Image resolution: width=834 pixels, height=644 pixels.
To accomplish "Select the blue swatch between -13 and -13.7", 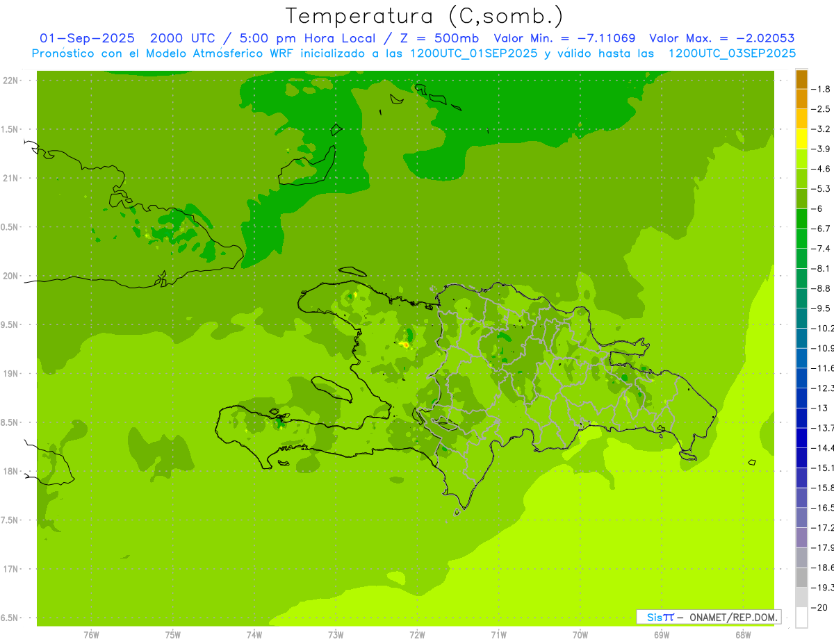I will (801, 418).
